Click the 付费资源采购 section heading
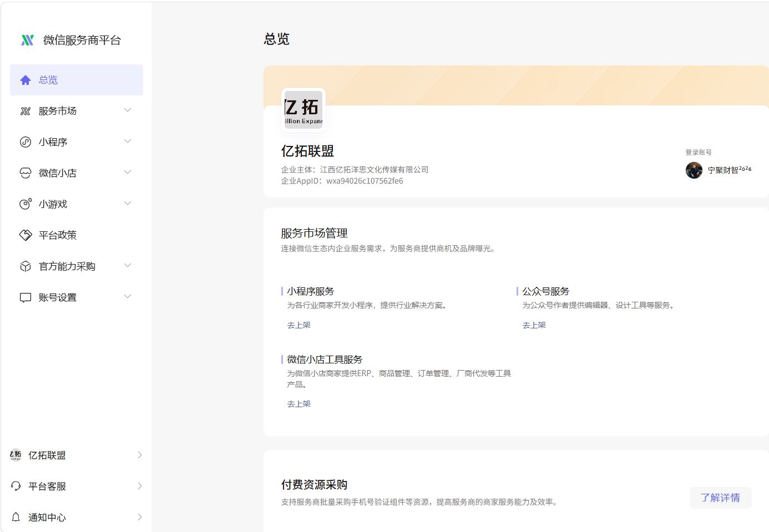 314,484
